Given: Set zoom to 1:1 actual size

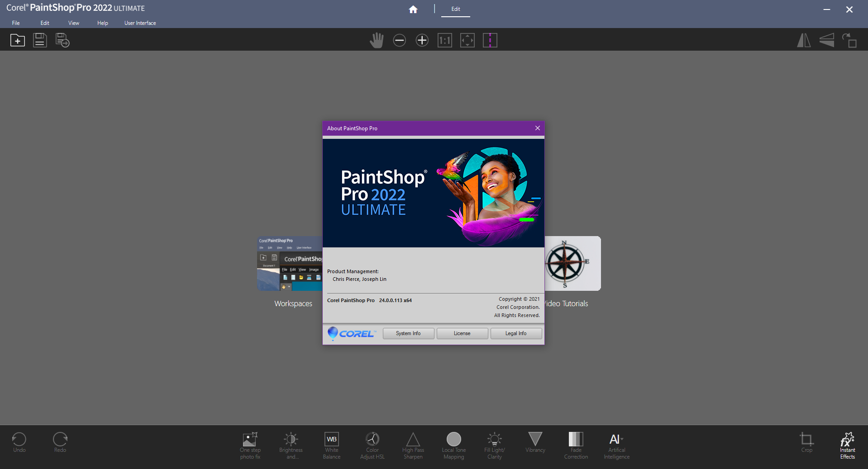Looking at the screenshot, I should (x=445, y=40).
